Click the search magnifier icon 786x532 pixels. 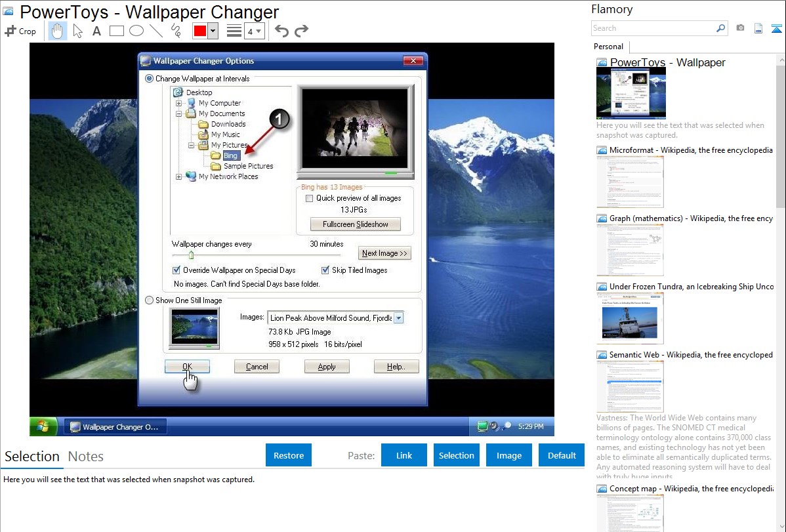point(720,28)
